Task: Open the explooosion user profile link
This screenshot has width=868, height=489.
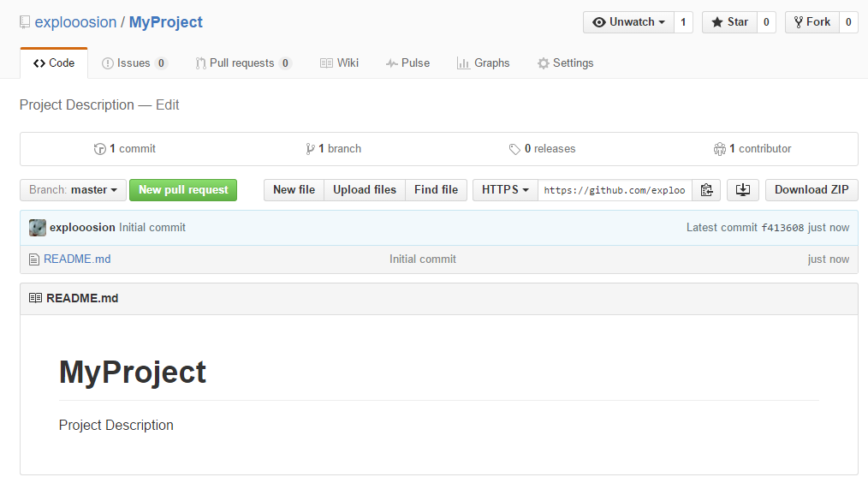Action: [x=75, y=22]
